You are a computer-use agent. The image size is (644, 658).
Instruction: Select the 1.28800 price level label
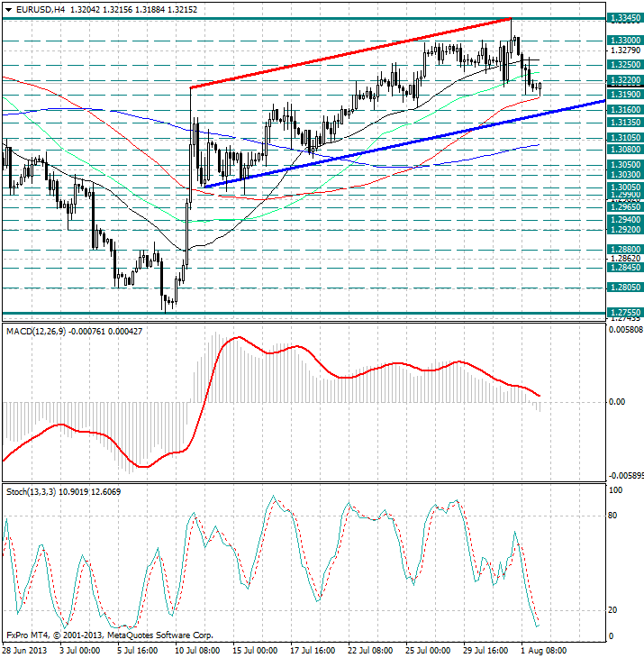625,250
